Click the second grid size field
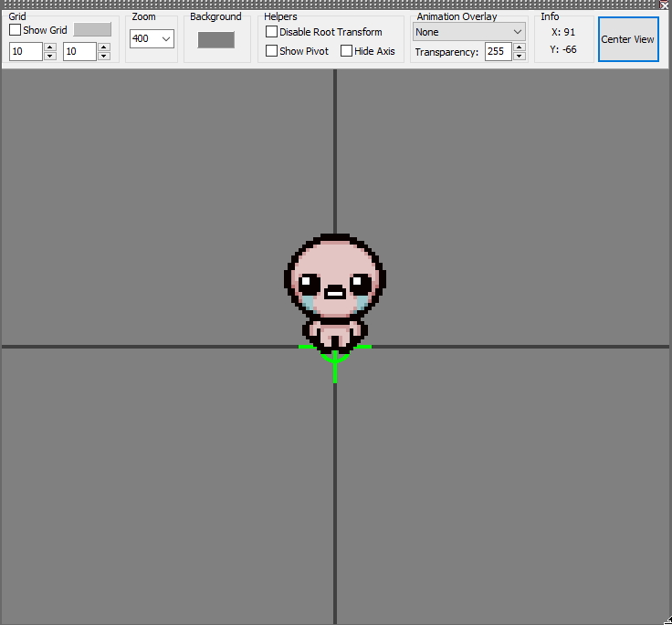The image size is (672, 625). coord(79,51)
